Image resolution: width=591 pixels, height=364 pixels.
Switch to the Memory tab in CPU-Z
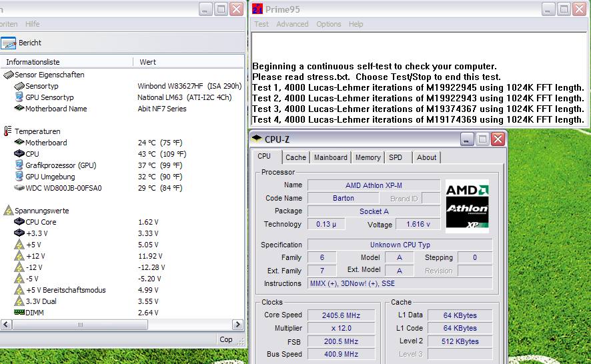click(368, 157)
